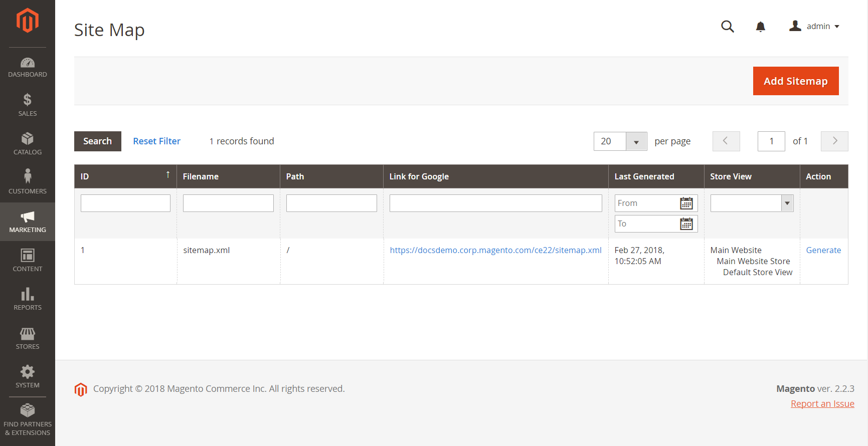This screenshot has width=868, height=446.
Task: Open the Sales menu
Action: 28,105
